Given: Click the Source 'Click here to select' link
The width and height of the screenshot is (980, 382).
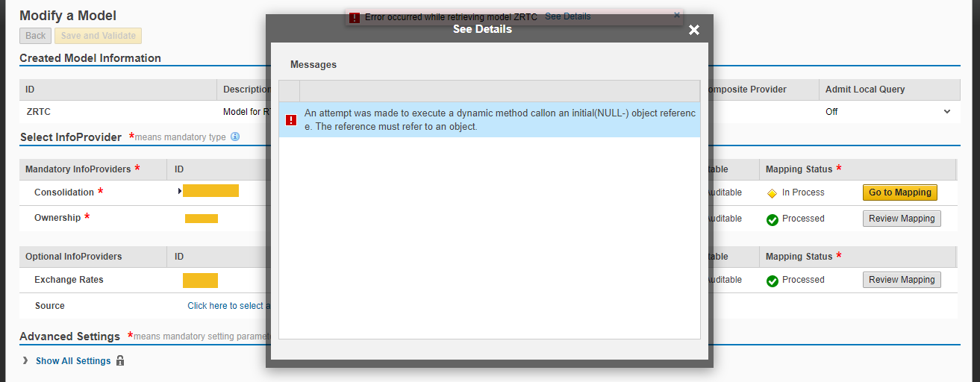Looking at the screenshot, I should [229, 306].
